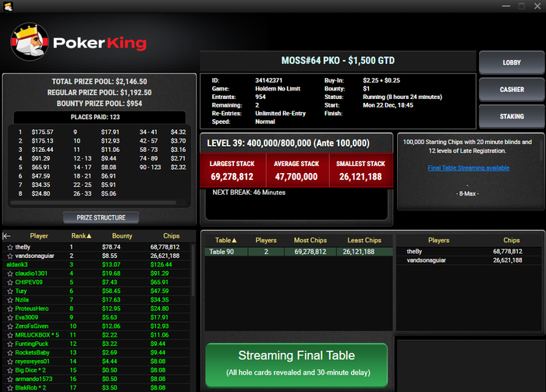
Task: Click the player list vertical scrollbar
Action: [x=193, y=270]
